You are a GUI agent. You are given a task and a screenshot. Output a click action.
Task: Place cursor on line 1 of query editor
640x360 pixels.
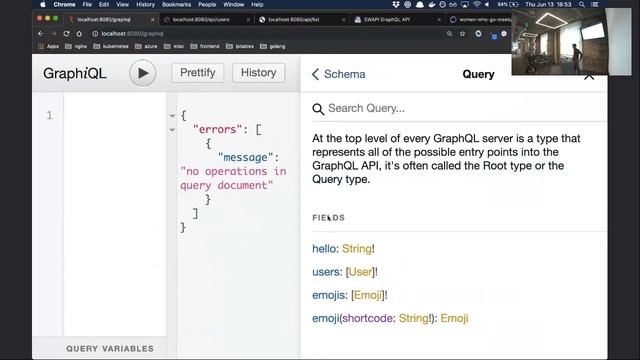(115, 115)
